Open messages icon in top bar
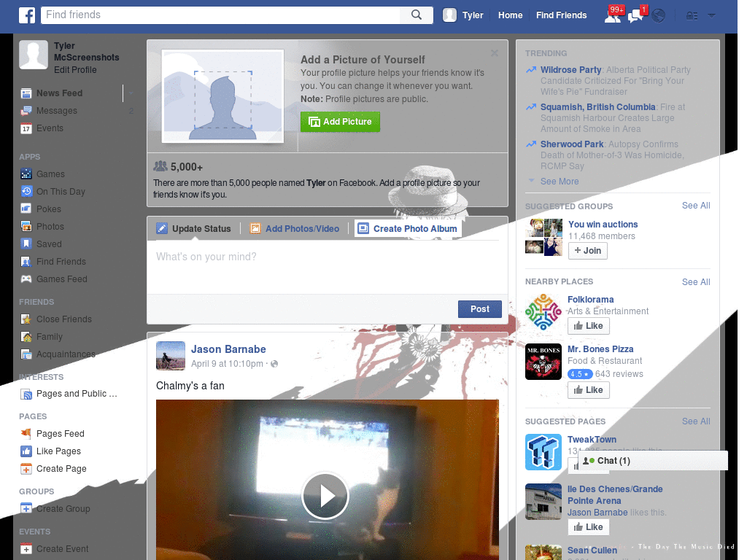This screenshot has width=747, height=560. pos(636,15)
